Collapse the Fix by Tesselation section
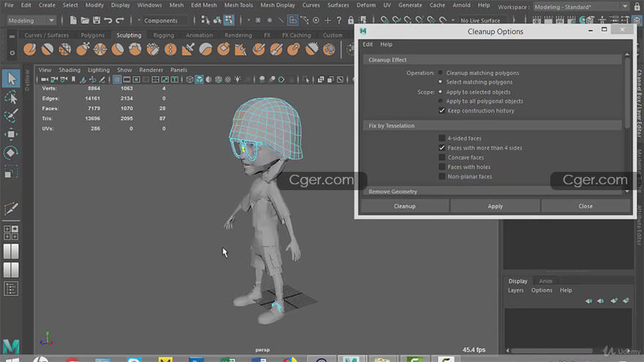644x362 pixels. (x=492, y=126)
